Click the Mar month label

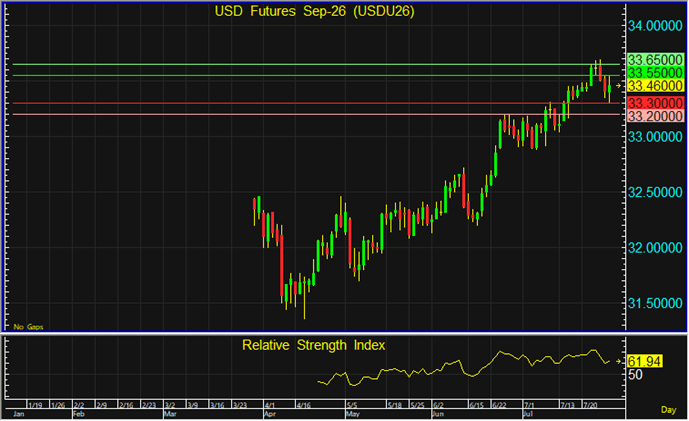[x=170, y=414]
